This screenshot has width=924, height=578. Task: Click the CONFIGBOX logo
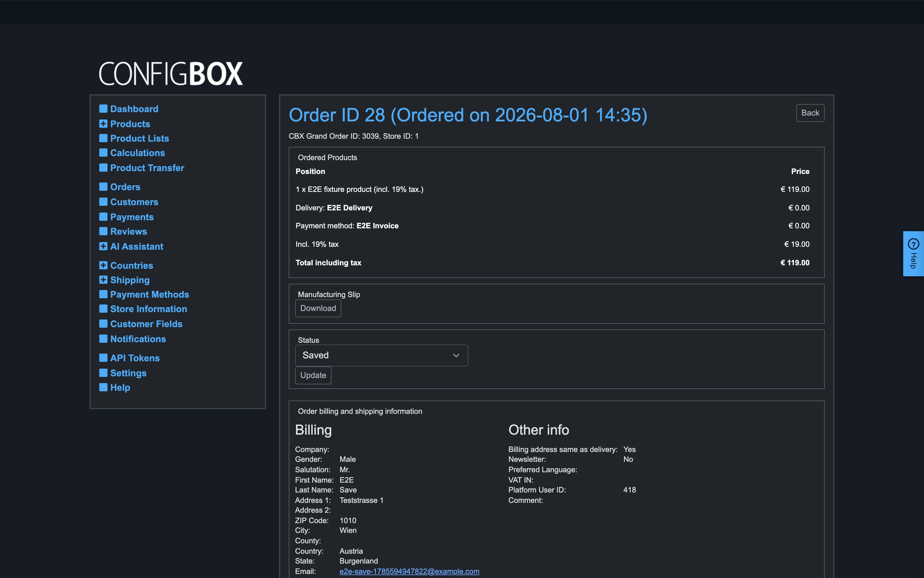coord(171,73)
